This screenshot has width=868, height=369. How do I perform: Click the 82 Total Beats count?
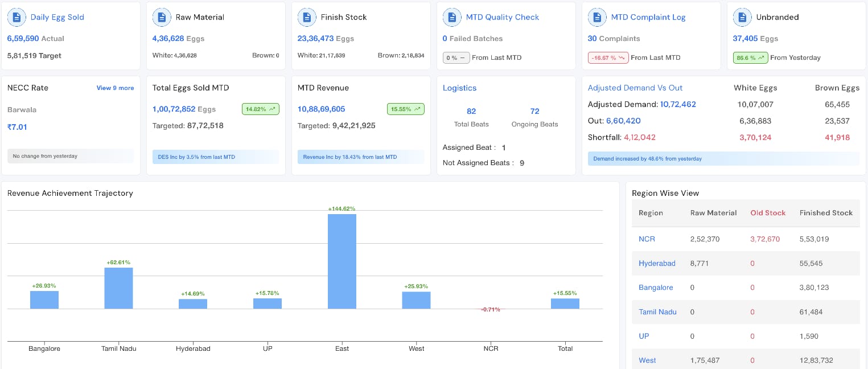[471, 111]
